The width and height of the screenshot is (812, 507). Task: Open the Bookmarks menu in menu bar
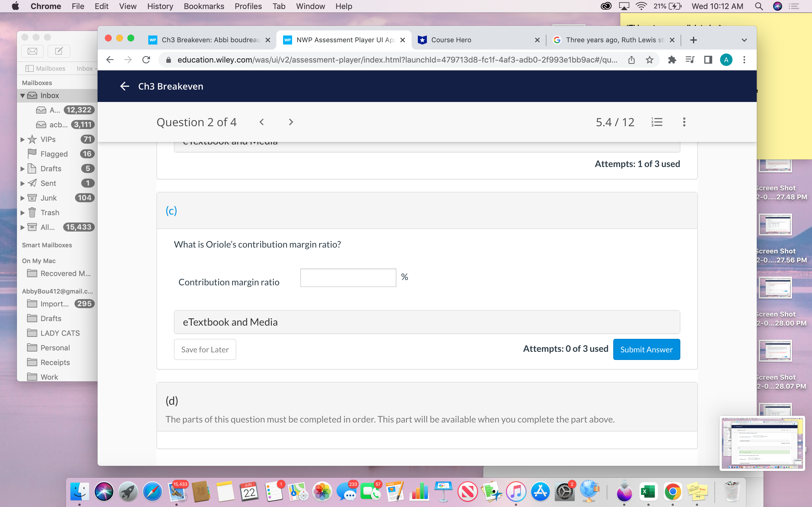(x=204, y=6)
